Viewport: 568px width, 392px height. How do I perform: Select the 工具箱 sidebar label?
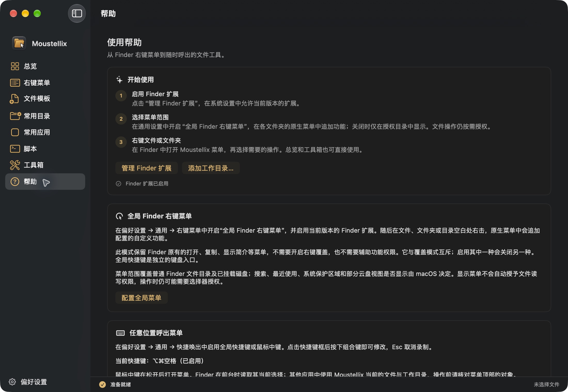(x=34, y=165)
